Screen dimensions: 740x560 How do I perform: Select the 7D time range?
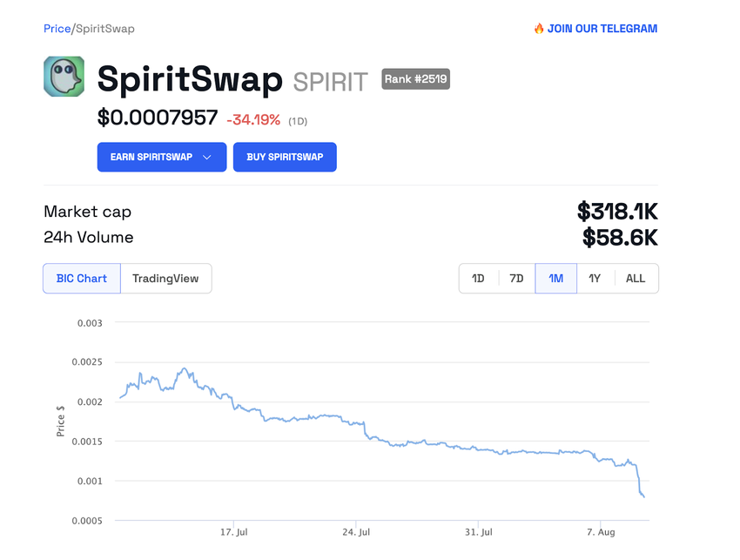pos(516,279)
